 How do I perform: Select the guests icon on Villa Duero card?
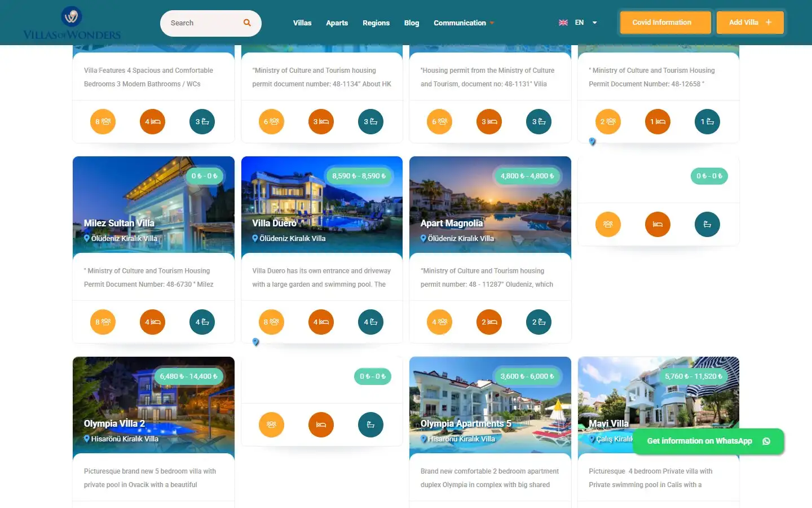coord(271,322)
